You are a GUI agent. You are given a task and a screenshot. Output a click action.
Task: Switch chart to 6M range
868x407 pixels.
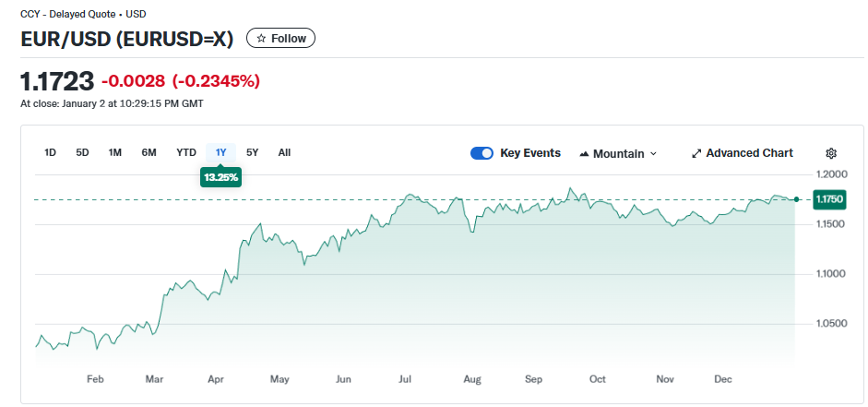(149, 152)
